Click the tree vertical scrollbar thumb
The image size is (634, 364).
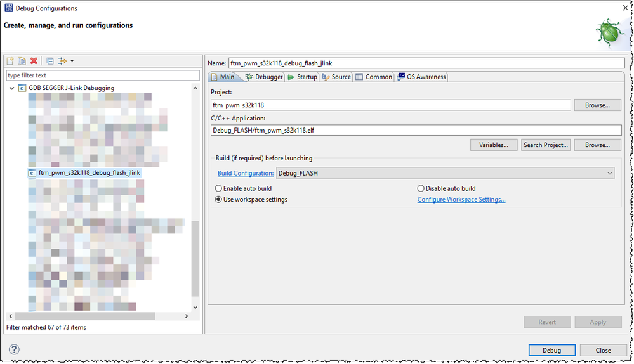point(195,259)
